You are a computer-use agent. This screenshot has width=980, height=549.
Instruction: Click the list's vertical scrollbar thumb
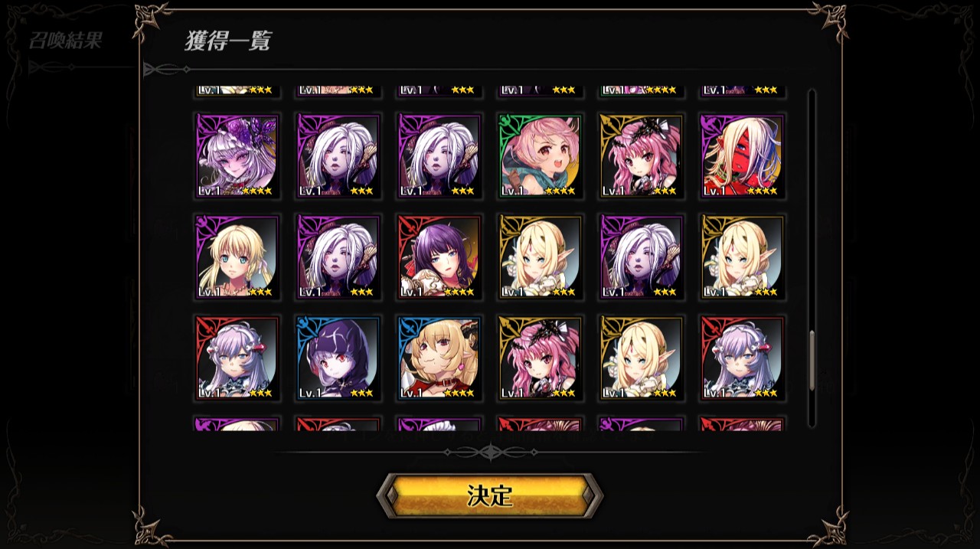click(x=812, y=360)
